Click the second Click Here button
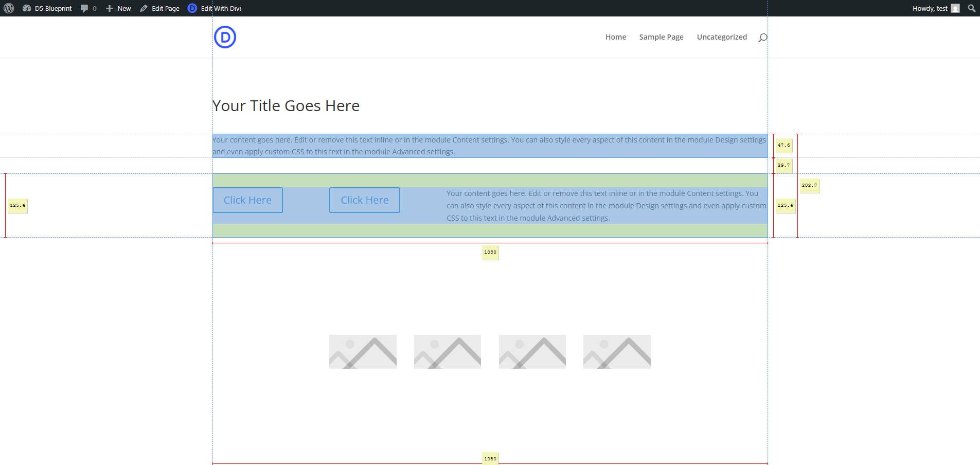Viewport: 980px width, 465px height. [x=364, y=200]
